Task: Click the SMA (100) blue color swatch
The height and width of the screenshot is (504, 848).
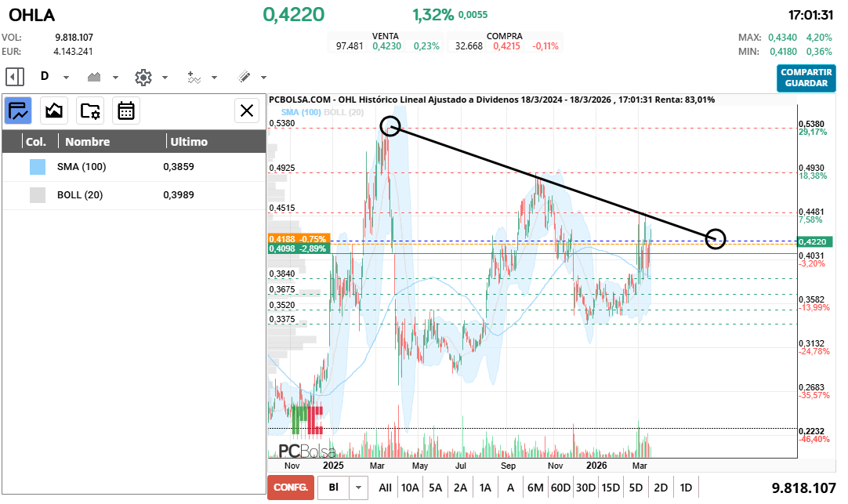Action: point(38,167)
